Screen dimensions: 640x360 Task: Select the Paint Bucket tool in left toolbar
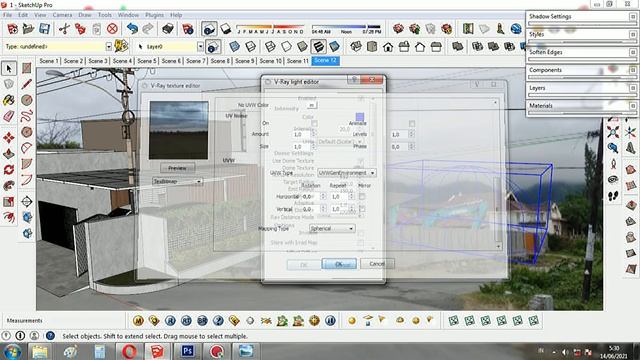9,100
